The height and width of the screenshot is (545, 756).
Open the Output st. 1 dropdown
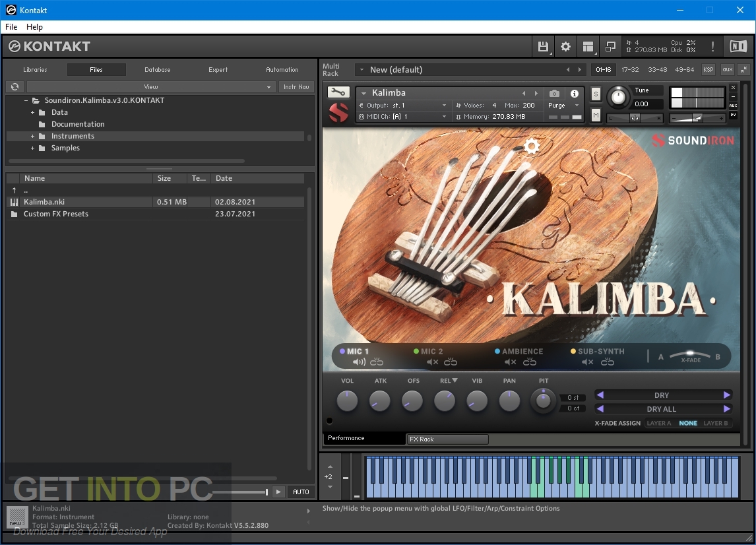(x=404, y=105)
